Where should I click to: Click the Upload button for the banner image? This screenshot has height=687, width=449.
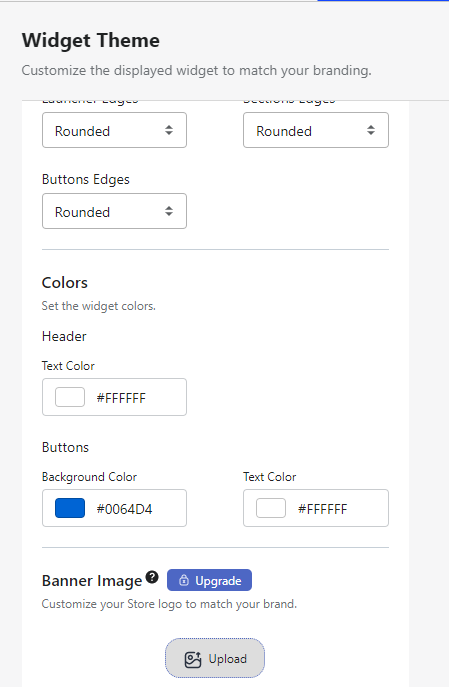[215, 659]
